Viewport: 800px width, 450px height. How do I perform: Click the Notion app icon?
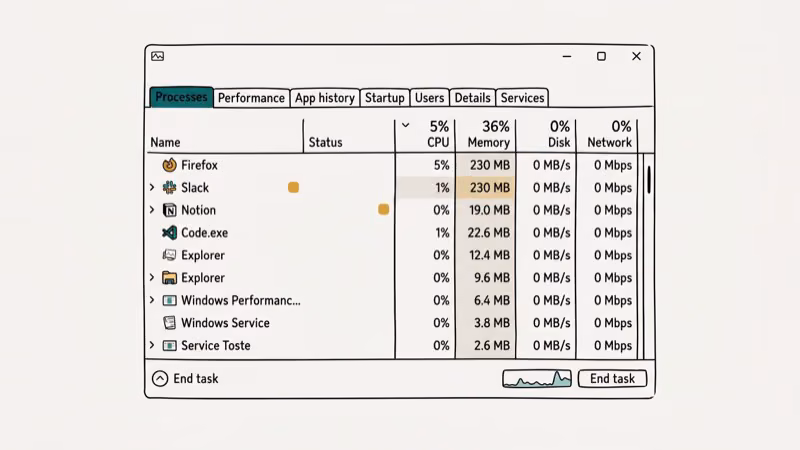tap(169, 210)
